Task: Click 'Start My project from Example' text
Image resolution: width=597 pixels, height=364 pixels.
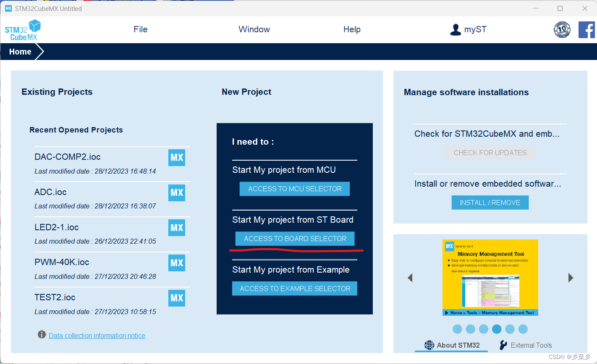Action: point(291,270)
